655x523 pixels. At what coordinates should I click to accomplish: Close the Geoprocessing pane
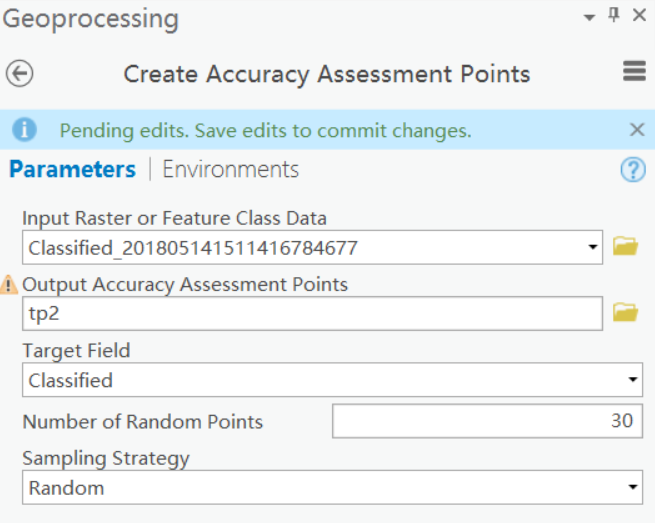(x=639, y=15)
